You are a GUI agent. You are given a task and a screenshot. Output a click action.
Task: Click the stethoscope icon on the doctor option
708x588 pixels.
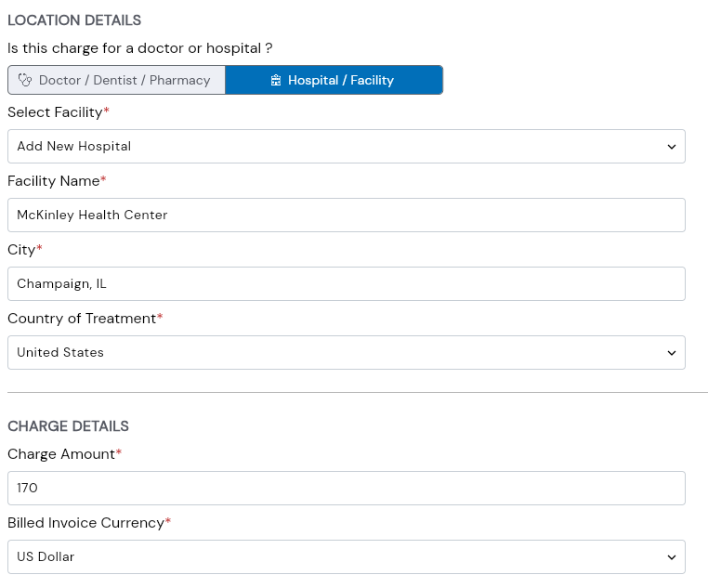pos(25,80)
